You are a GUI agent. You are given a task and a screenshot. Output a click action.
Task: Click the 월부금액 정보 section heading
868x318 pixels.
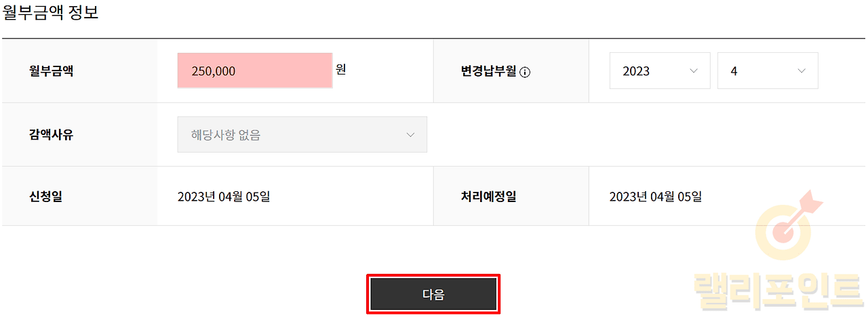point(51,14)
